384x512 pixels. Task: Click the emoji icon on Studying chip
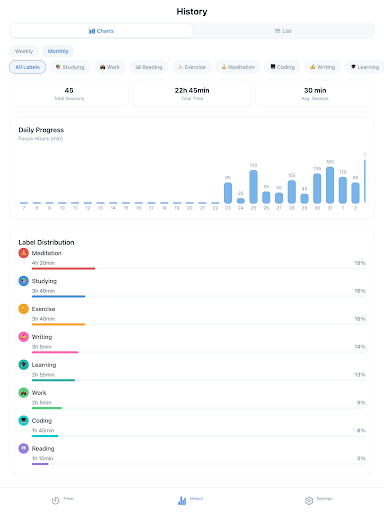tap(58, 67)
